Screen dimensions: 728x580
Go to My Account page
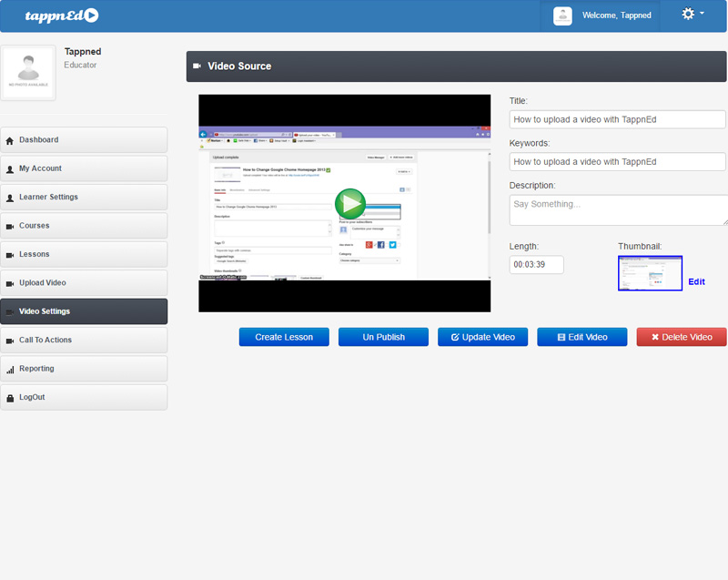pyautogui.click(x=84, y=168)
